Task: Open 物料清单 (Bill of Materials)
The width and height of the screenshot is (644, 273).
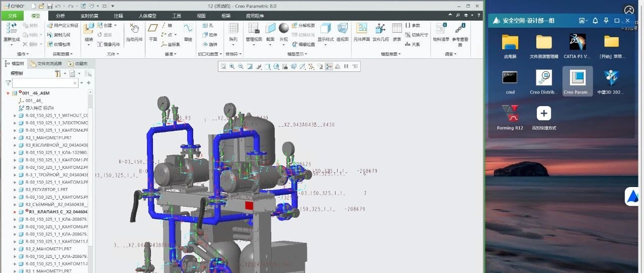Action: click(441, 32)
